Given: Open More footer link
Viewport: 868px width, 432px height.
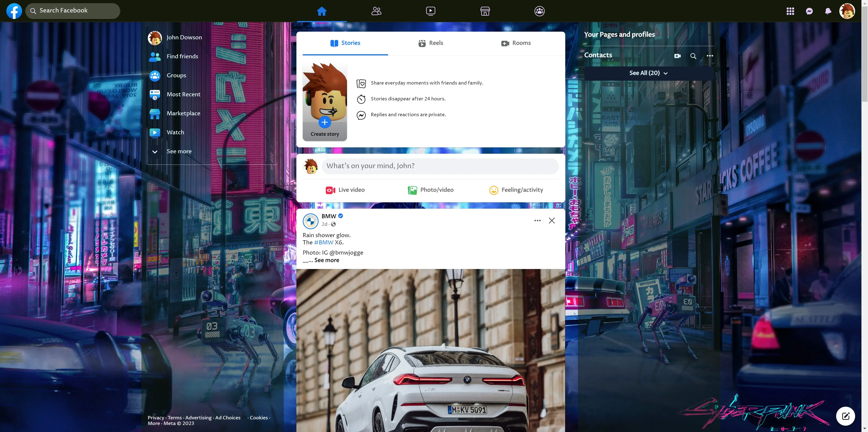Looking at the screenshot, I should (154, 423).
